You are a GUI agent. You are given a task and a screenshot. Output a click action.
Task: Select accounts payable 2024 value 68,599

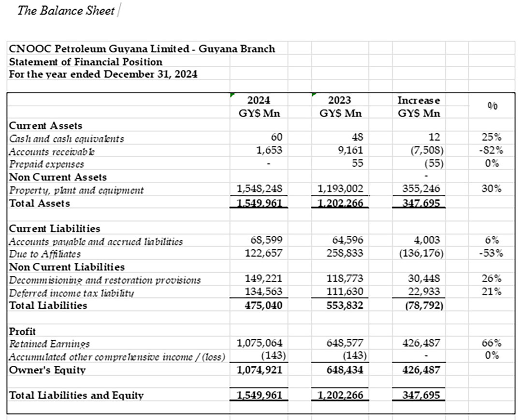pyautogui.click(x=266, y=240)
